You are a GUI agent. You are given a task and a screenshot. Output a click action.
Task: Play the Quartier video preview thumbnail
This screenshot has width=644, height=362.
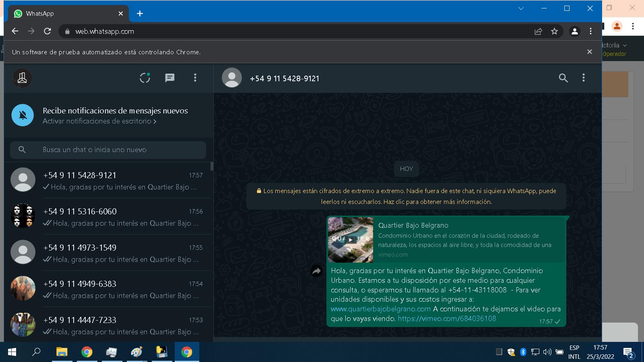351,240
